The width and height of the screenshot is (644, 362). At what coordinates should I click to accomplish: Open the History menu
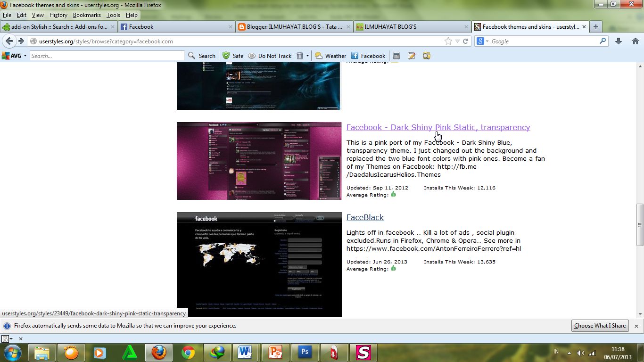coord(58,15)
